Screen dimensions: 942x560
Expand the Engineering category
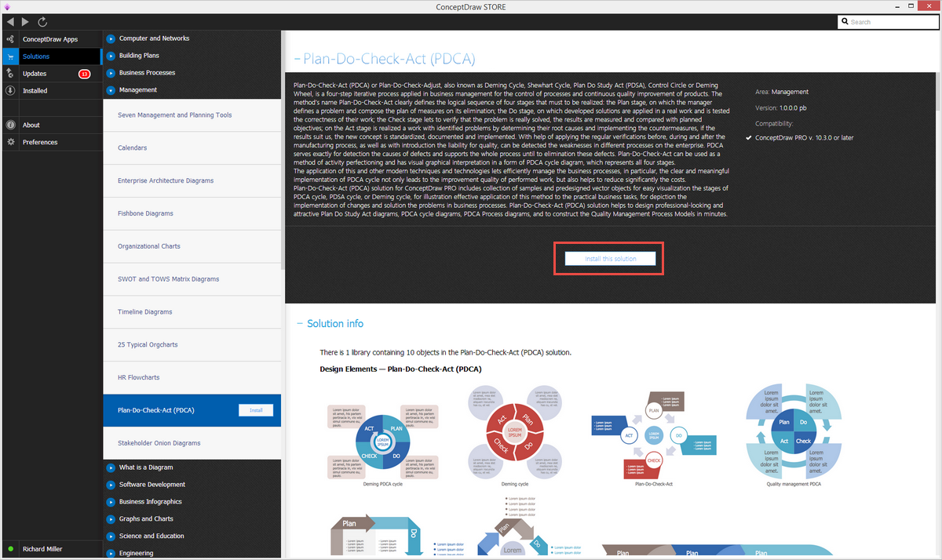[x=111, y=554]
